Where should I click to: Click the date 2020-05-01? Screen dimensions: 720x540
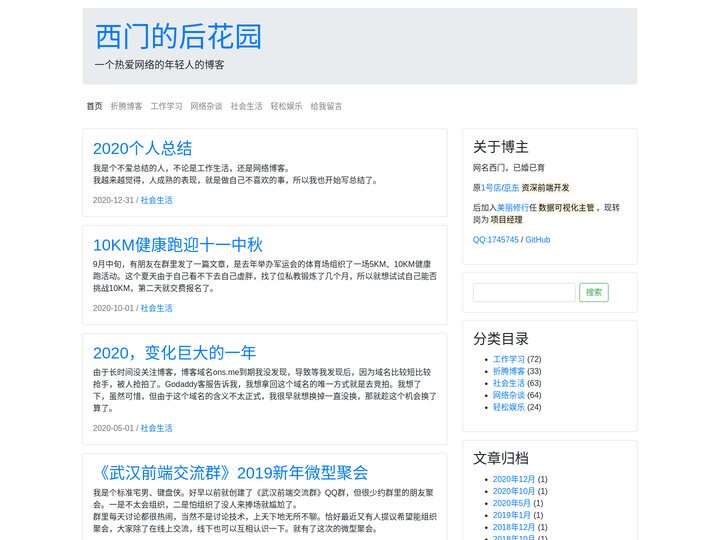113,428
